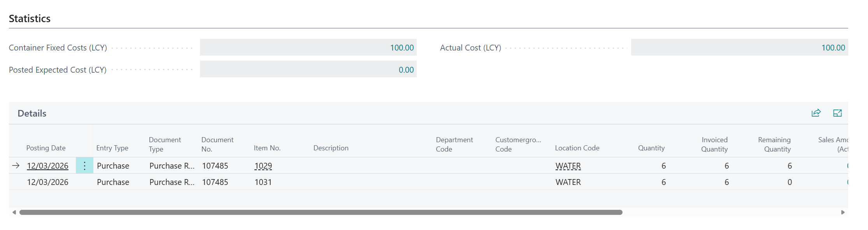868x230 pixels.
Task: Sort by Posting Date column header
Action: point(46,148)
